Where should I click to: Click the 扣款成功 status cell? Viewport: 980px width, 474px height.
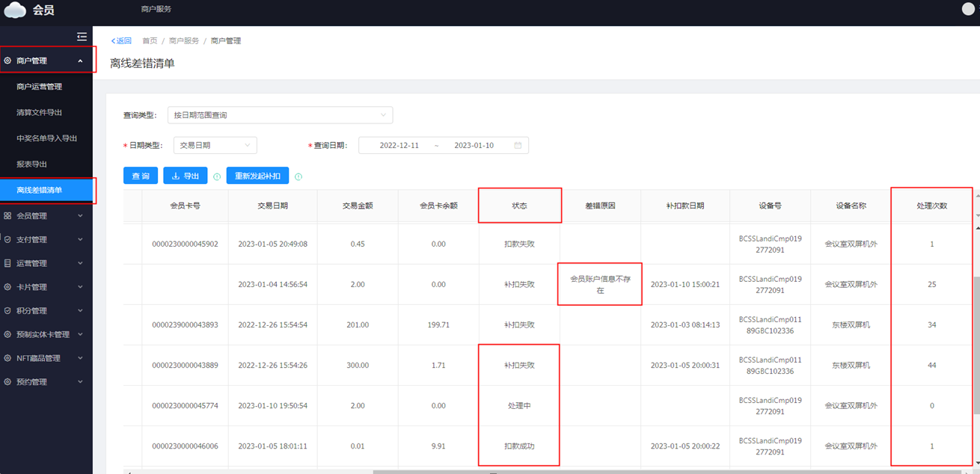519,446
